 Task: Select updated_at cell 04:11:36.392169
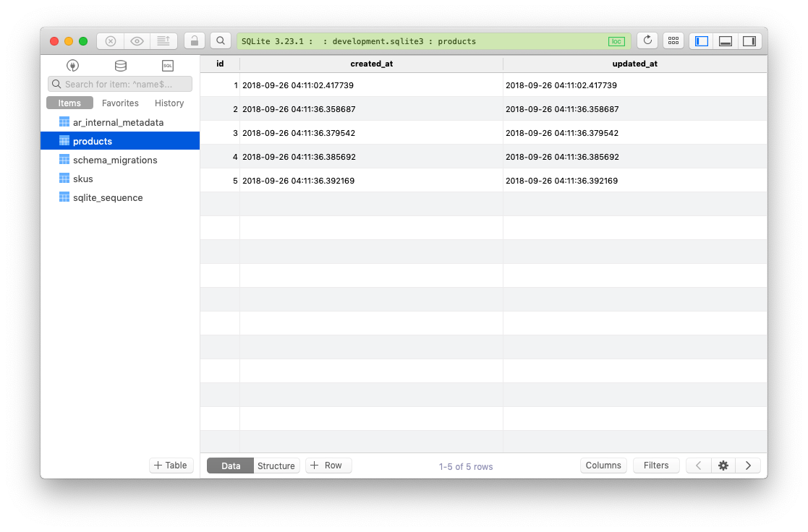click(635, 180)
